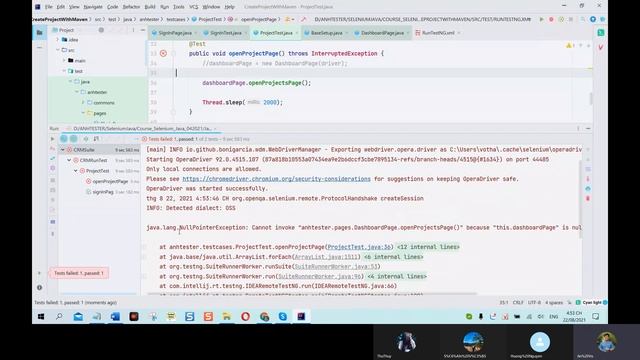Open the run configuration dropdown
The height and width of the screenshot is (360, 640).
(422, 19)
